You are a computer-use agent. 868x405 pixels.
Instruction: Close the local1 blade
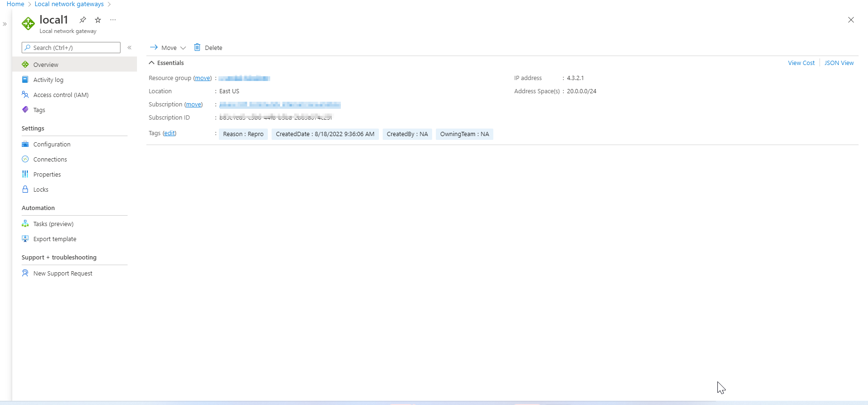point(851,20)
